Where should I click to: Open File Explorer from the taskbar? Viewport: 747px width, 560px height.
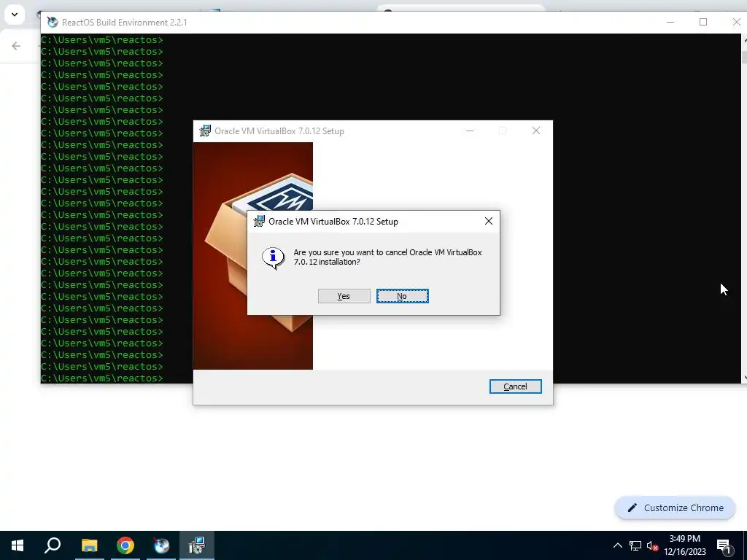coord(89,545)
